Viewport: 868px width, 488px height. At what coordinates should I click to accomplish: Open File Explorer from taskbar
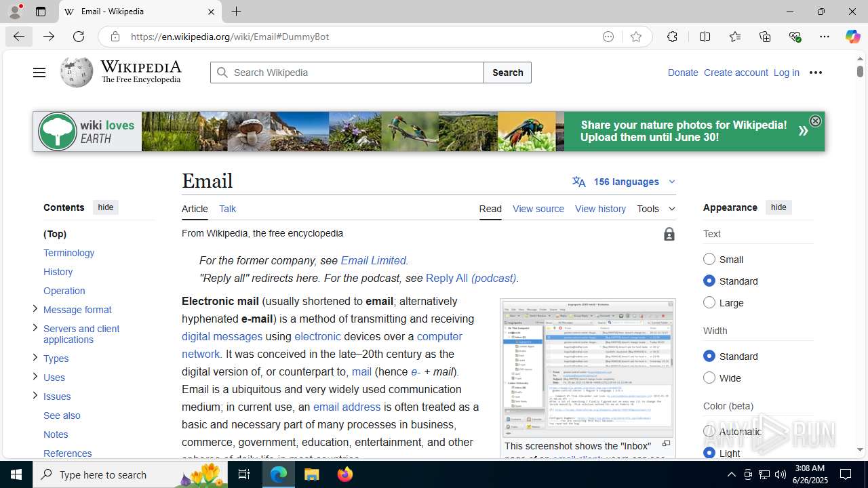[312, 474]
